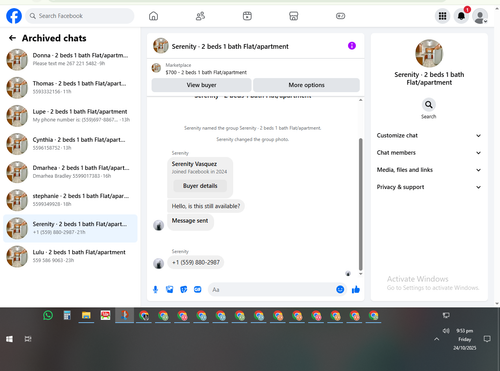This screenshot has height=371, width=500.
Task: Click the Serenity Vasquez profile name
Action: (194, 164)
